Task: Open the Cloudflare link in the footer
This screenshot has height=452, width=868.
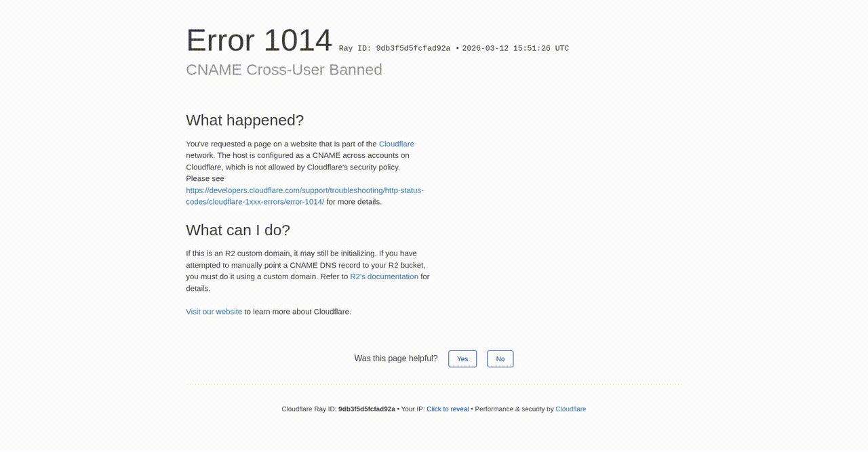Action: tap(571, 409)
